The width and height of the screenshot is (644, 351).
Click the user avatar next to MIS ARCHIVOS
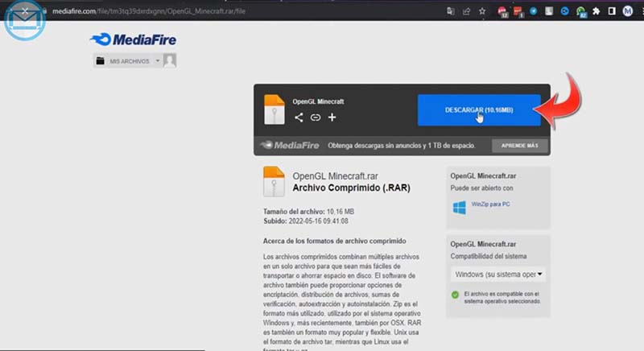tap(170, 60)
